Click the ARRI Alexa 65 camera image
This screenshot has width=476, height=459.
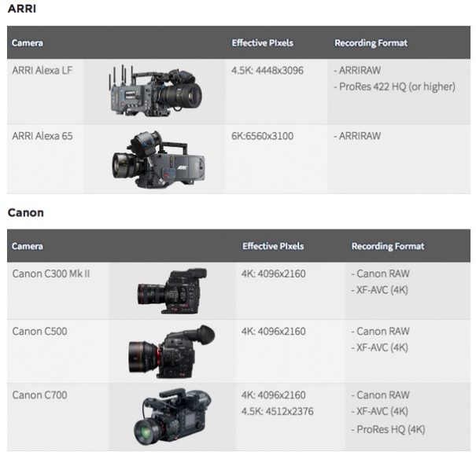point(158,160)
